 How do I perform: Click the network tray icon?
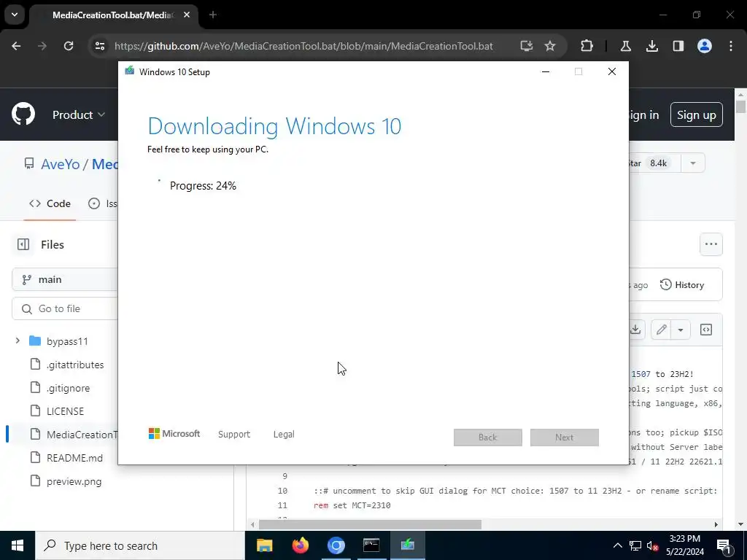(x=635, y=545)
